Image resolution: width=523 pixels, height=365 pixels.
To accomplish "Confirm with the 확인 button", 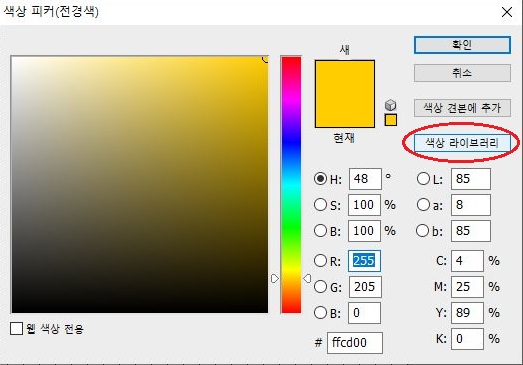I will pos(462,45).
